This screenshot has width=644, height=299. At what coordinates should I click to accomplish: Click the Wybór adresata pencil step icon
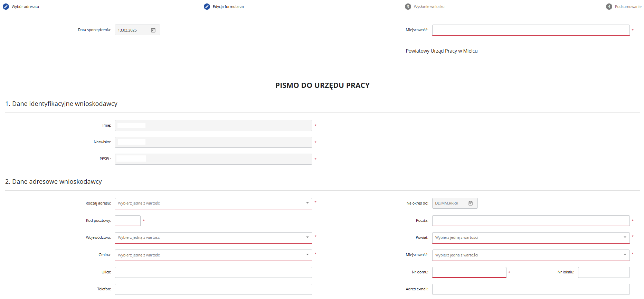click(x=6, y=7)
